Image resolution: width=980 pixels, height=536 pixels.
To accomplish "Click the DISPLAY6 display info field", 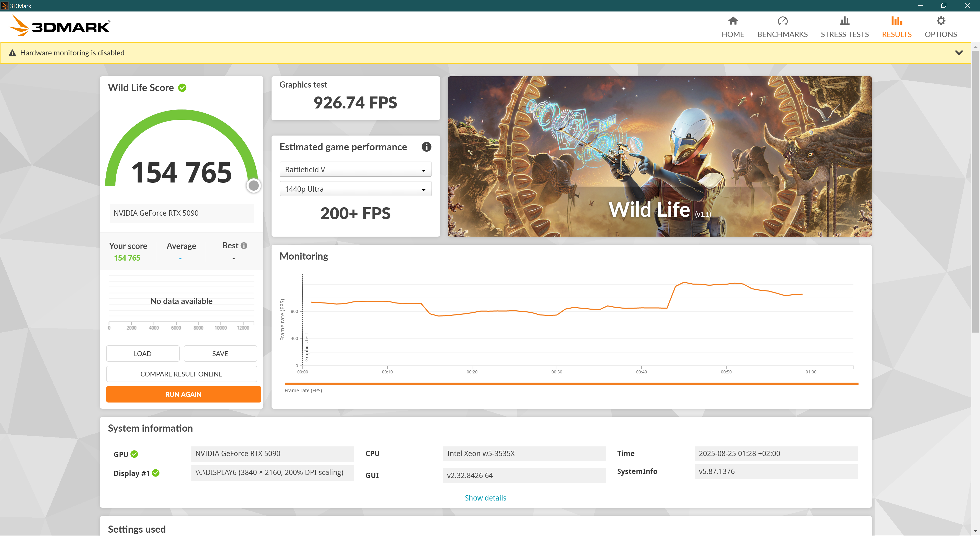I will 272,472.
